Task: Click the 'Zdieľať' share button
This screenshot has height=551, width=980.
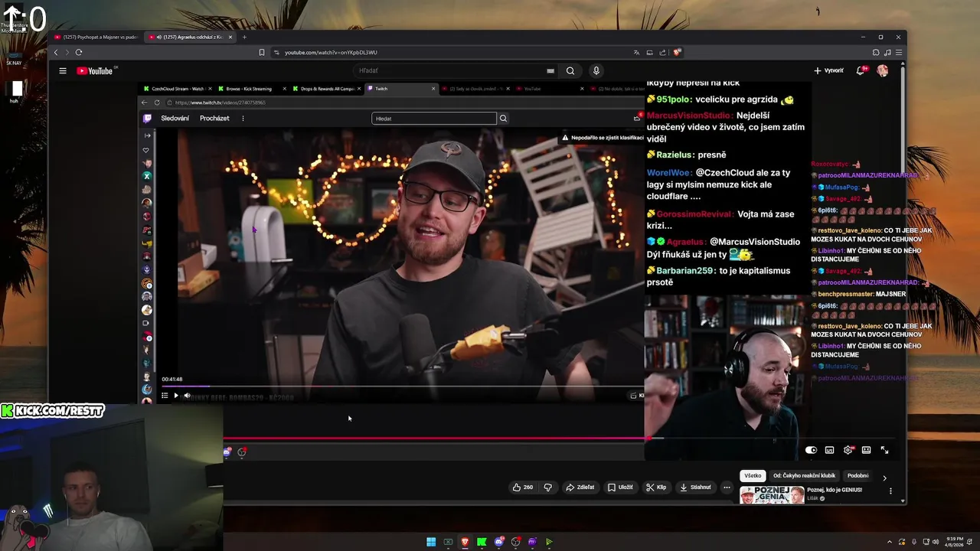Action: click(580, 487)
